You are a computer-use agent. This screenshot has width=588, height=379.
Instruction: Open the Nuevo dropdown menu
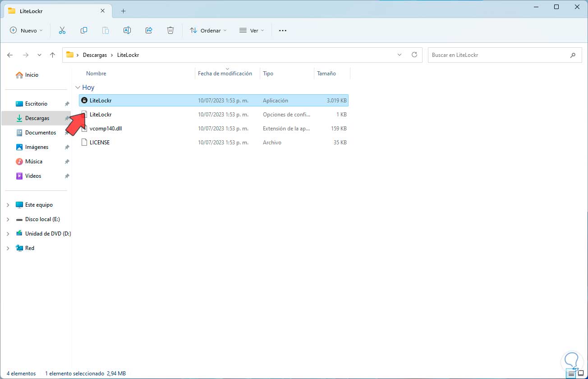[x=27, y=30]
